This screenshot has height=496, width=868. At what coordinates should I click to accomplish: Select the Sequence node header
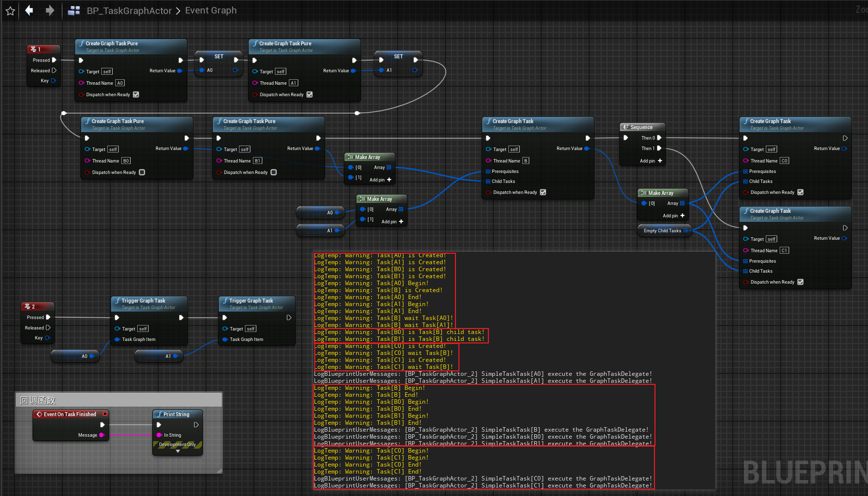click(x=643, y=127)
